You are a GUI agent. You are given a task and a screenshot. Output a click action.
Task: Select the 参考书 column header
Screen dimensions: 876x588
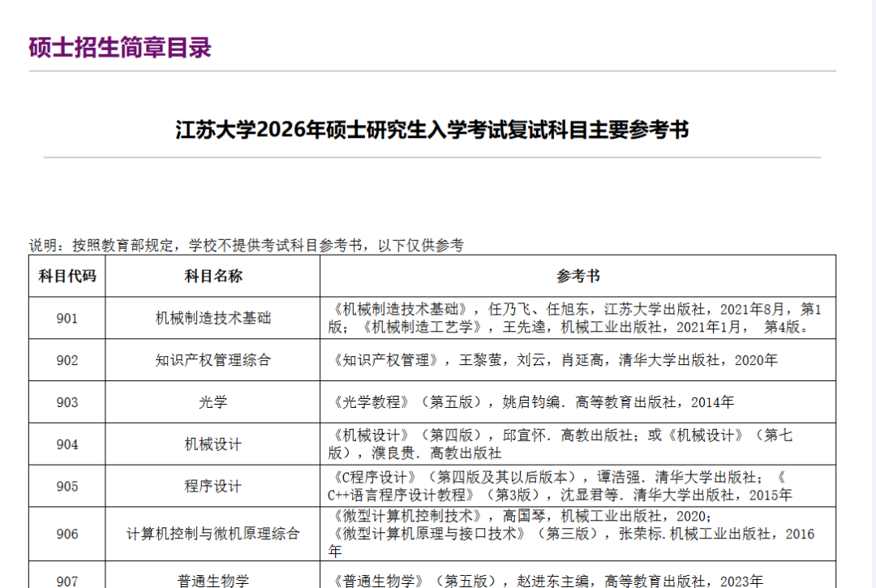(578, 276)
